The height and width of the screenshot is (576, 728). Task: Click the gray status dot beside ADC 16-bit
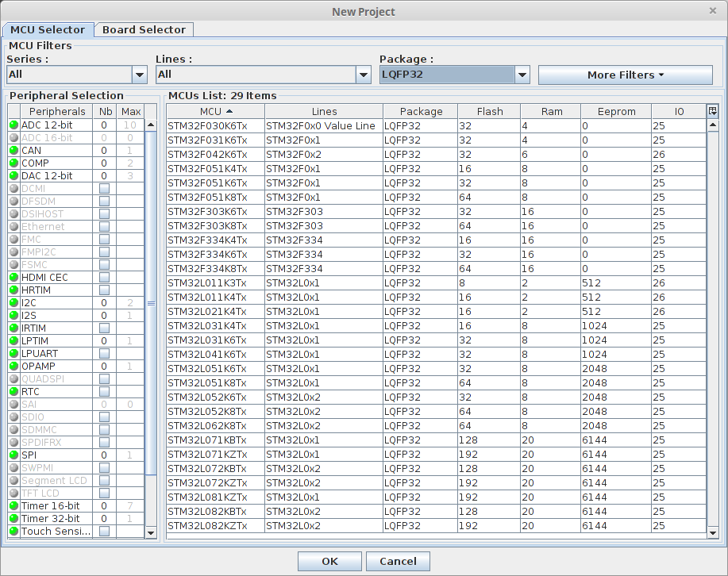click(14, 137)
